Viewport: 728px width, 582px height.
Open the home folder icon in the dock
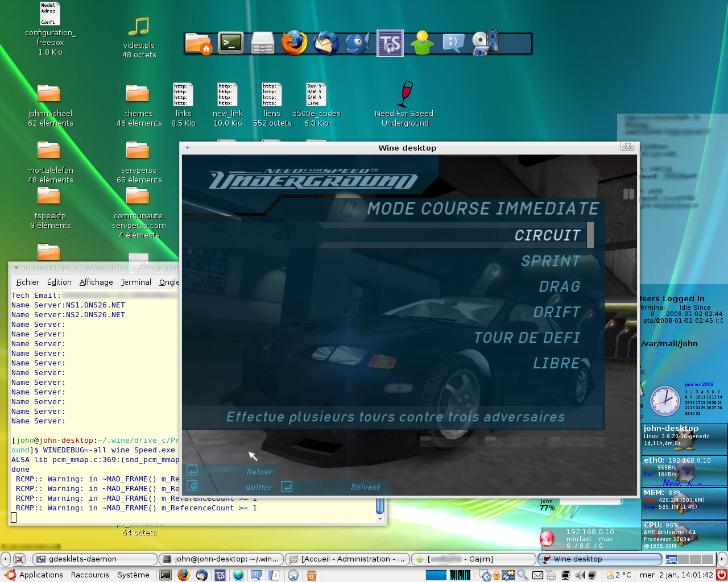pos(198,43)
